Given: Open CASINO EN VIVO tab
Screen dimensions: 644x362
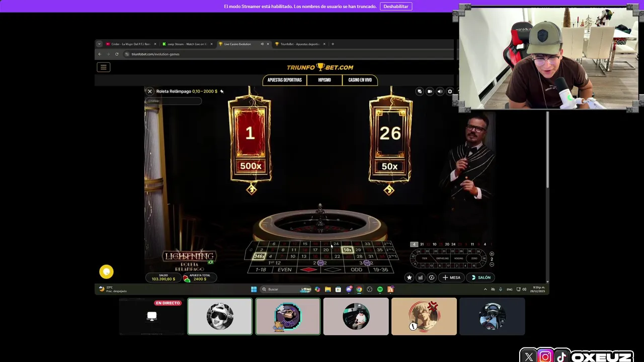Looking at the screenshot, I should click(x=360, y=80).
